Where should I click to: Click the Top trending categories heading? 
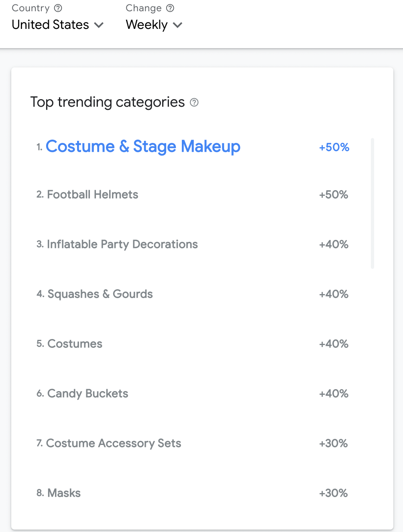[108, 102]
